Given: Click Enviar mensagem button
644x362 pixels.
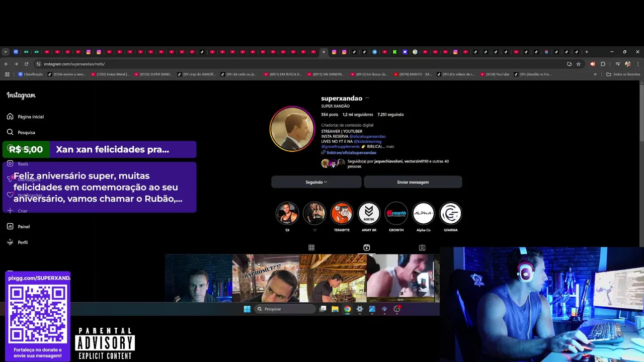Looking at the screenshot, I should 413,182.
